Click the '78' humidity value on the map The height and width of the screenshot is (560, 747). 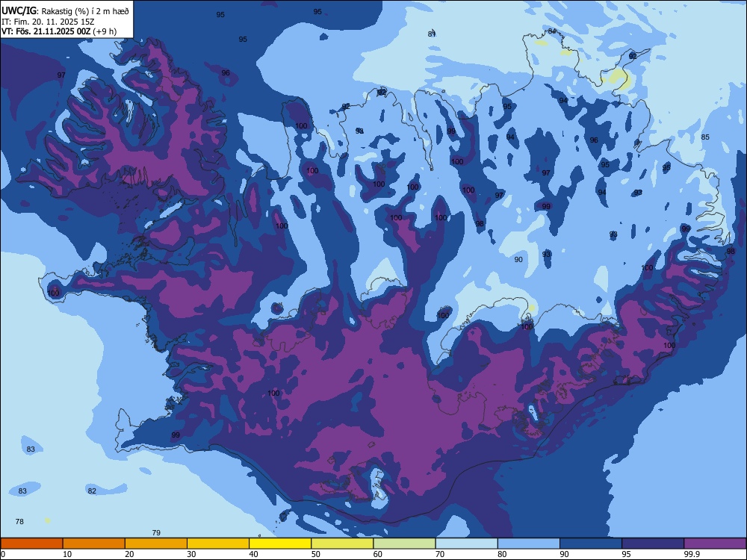tap(19, 522)
